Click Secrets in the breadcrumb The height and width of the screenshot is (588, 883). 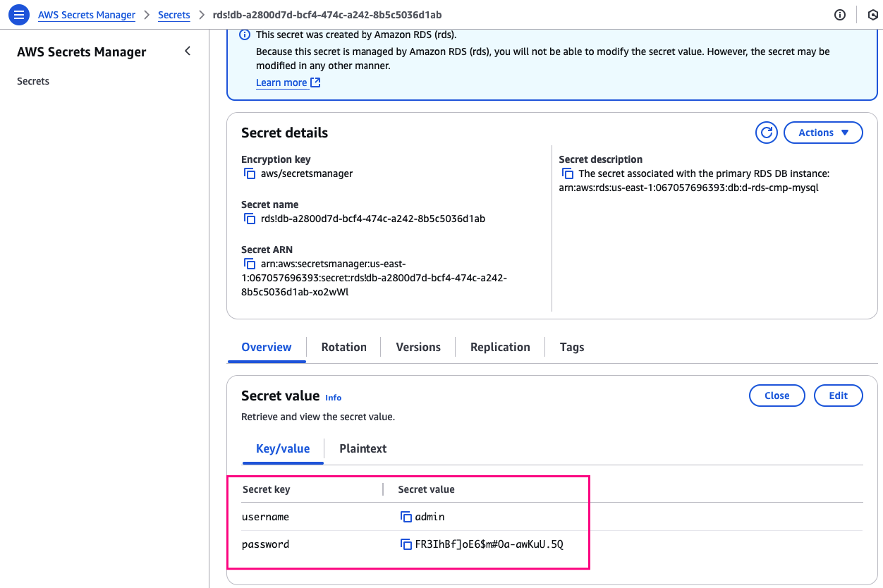coord(174,15)
